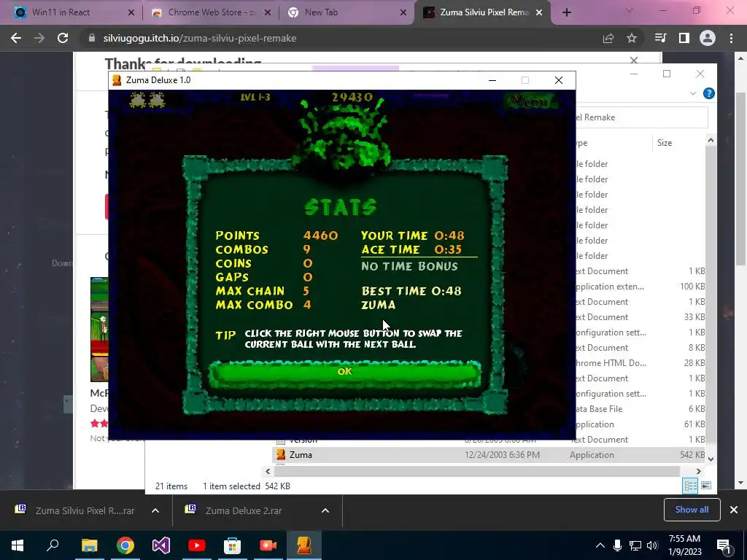Image resolution: width=747 pixels, height=560 pixels.
Task: Click the 542 KB size cell
Action: pos(692,455)
